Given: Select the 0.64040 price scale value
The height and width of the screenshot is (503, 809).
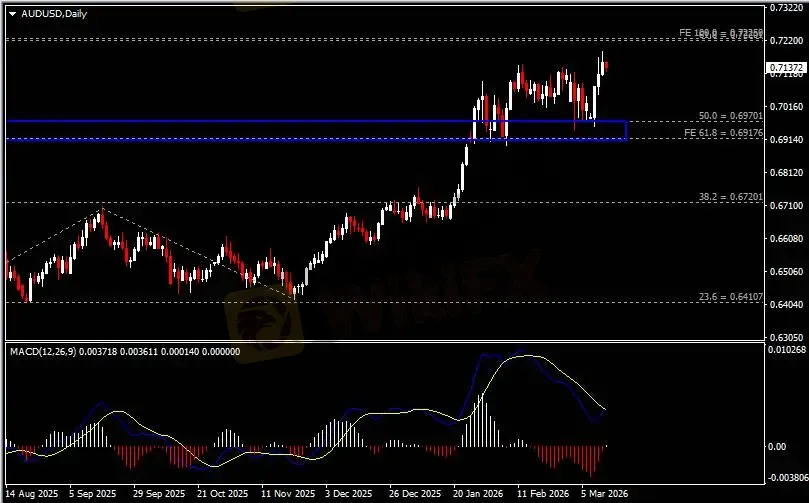Looking at the screenshot, I should click(x=786, y=304).
